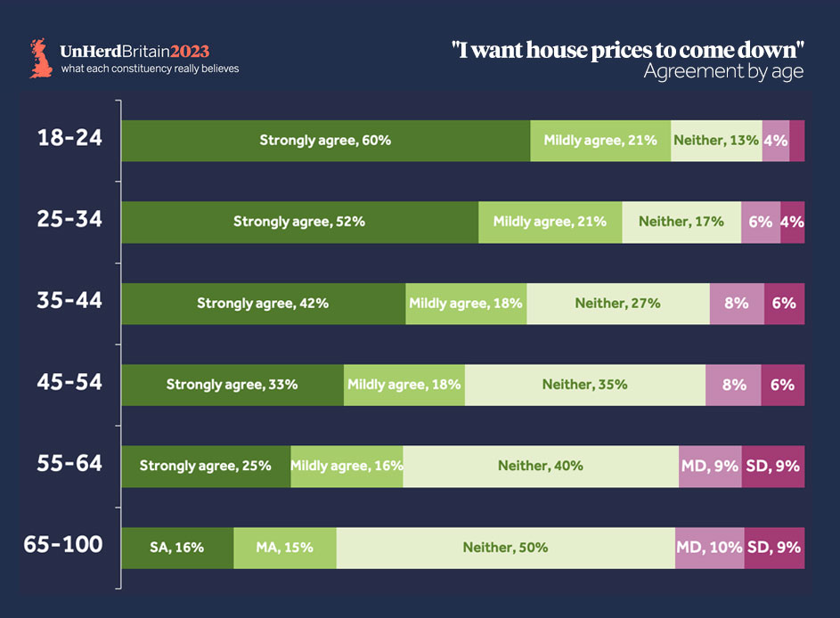Select the 25-34 age group label
The image size is (840, 618).
click(69, 219)
